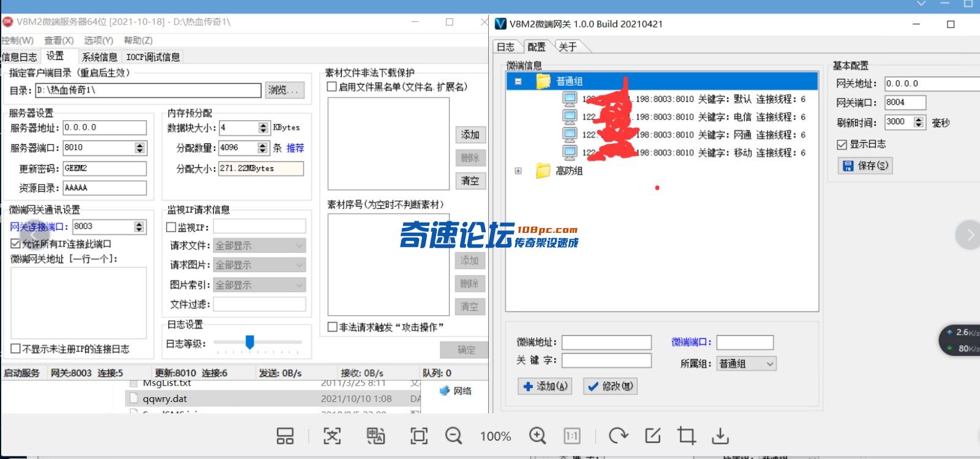Screen dimensions: 980x459
Task: Open the 图片索引 dropdown
Action: (260, 285)
